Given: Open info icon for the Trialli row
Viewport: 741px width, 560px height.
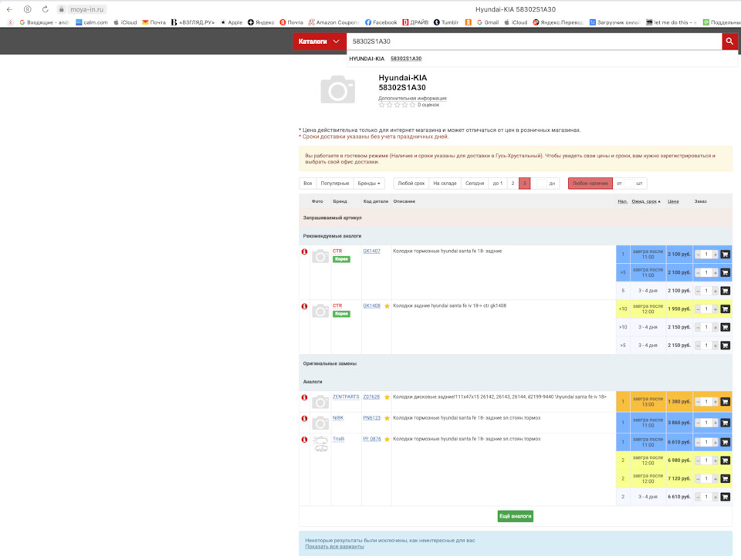Looking at the screenshot, I should (x=304, y=440).
